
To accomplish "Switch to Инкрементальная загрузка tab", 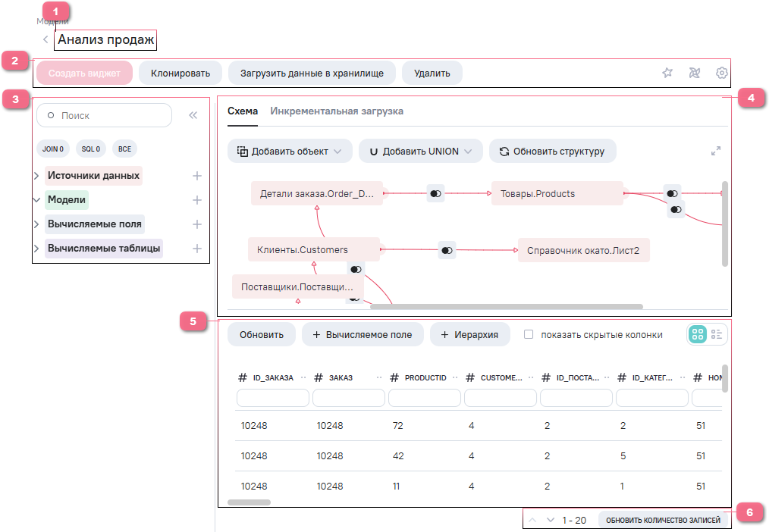I will tap(337, 111).
